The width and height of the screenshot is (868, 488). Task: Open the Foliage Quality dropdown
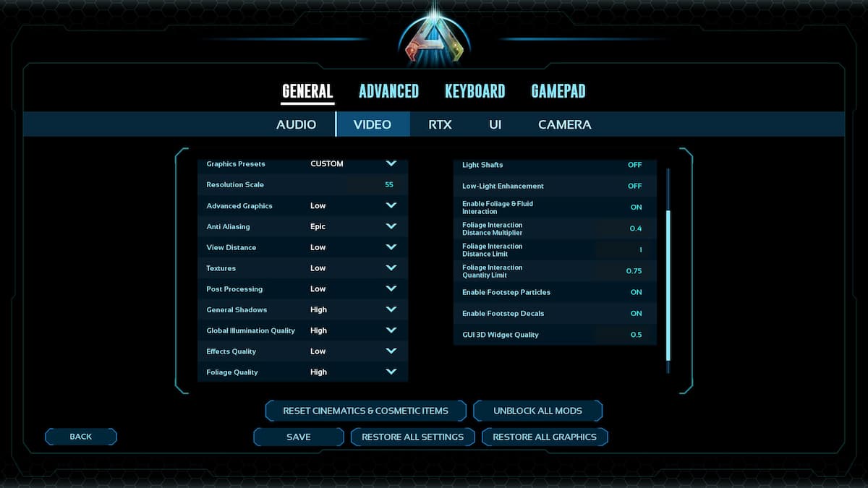pyautogui.click(x=391, y=372)
